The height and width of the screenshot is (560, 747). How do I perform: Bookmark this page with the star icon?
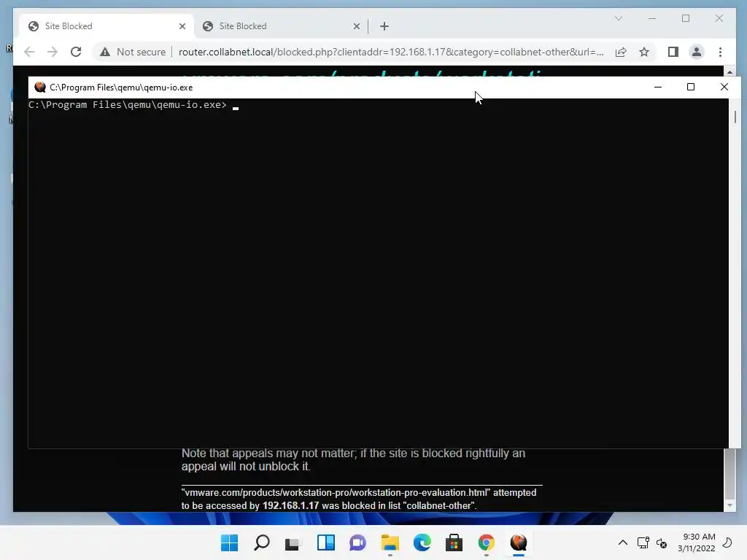[x=644, y=52]
